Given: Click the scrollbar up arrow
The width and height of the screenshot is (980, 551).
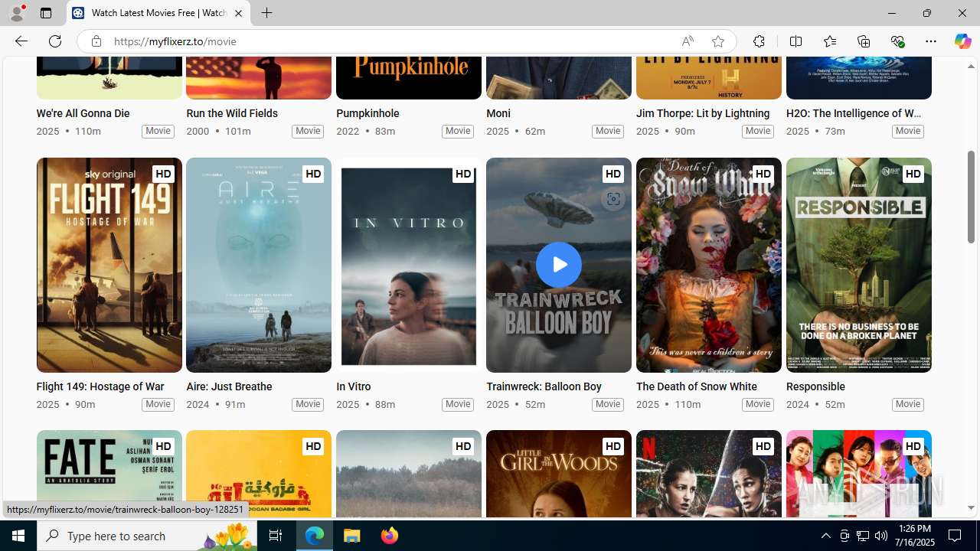Looking at the screenshot, I should (971, 67).
